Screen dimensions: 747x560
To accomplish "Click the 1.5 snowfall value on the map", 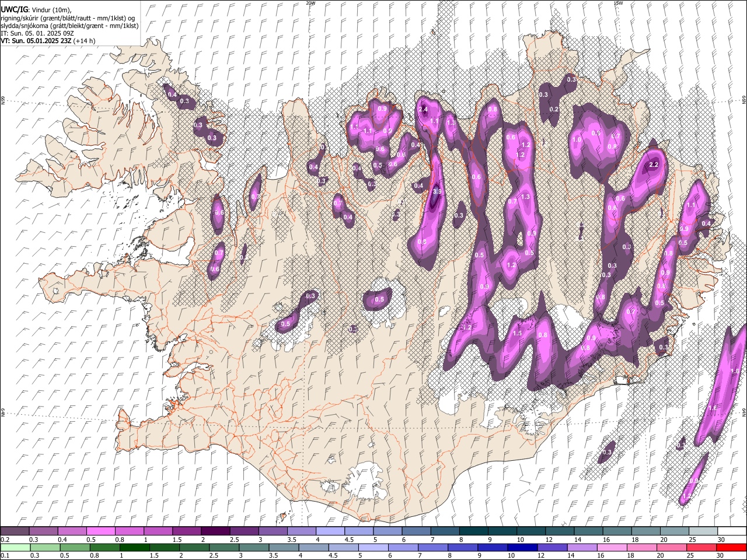I will click(x=517, y=334).
